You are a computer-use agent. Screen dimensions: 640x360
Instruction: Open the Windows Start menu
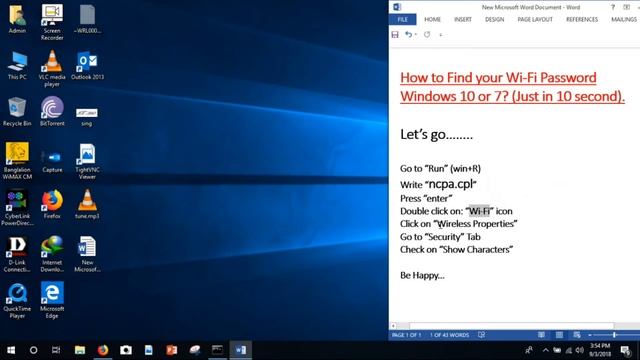click(11, 350)
